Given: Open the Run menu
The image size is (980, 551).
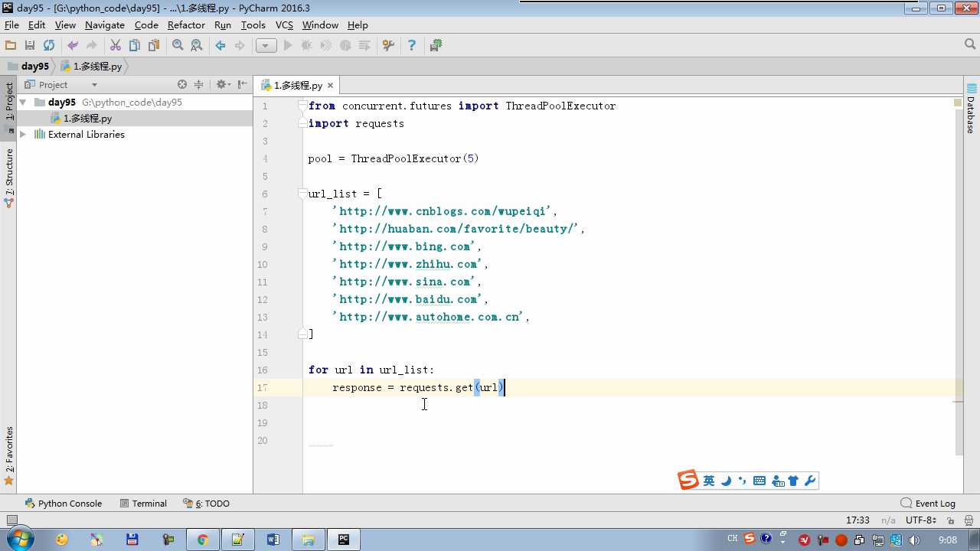Looking at the screenshot, I should (223, 25).
